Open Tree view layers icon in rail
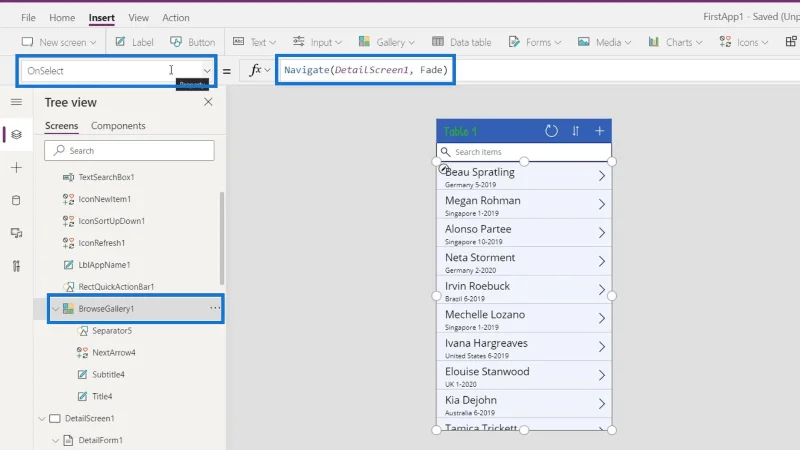 [x=16, y=135]
